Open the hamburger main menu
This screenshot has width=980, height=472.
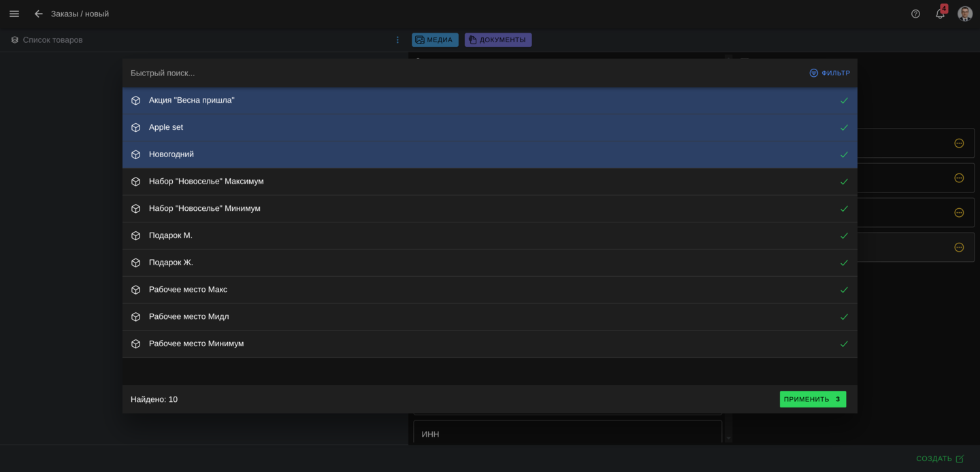click(x=14, y=14)
